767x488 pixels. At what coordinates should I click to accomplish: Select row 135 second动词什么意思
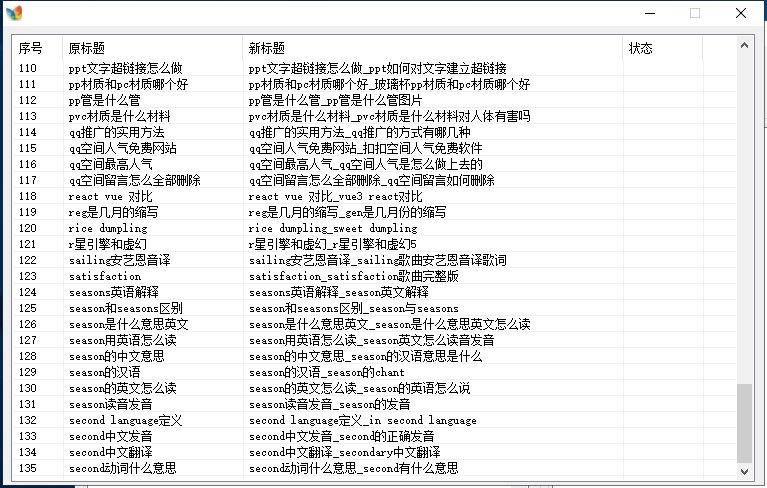[374, 468]
